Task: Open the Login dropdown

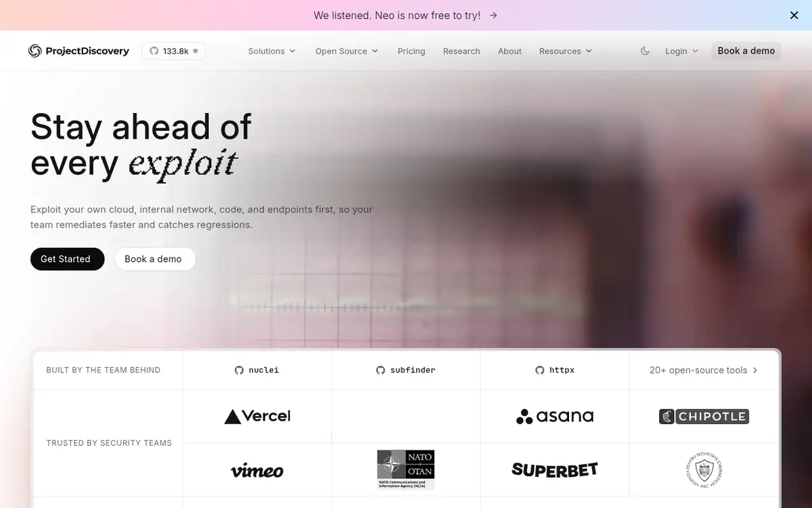Action: pyautogui.click(x=681, y=51)
